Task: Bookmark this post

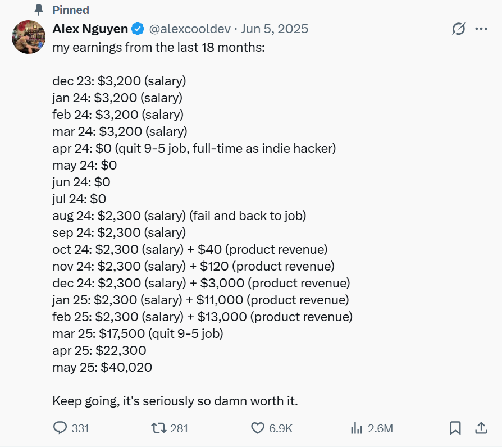Action: [455, 428]
